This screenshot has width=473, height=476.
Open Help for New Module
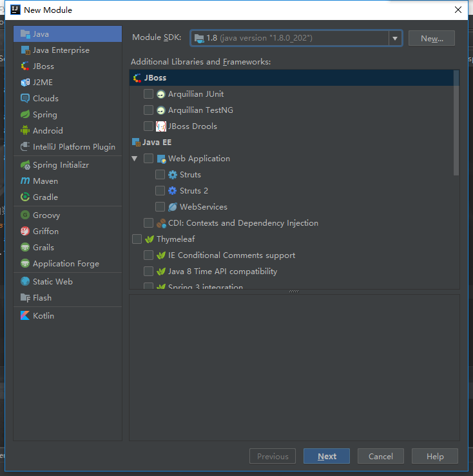point(435,456)
